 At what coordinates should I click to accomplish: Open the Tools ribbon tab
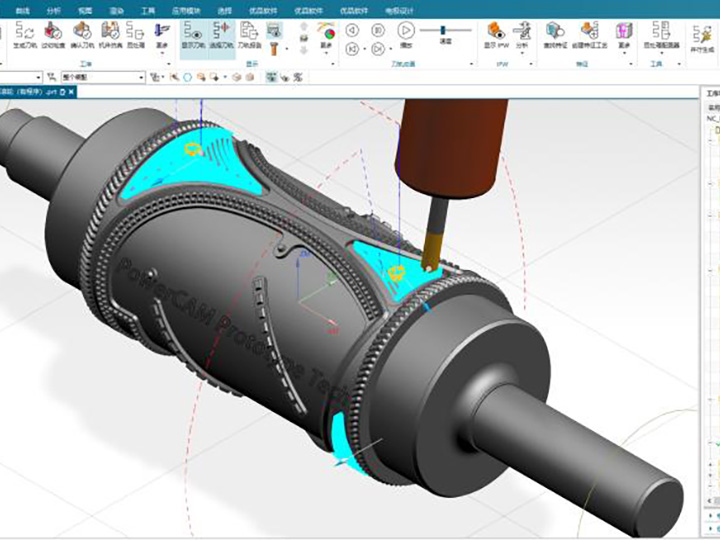148,11
